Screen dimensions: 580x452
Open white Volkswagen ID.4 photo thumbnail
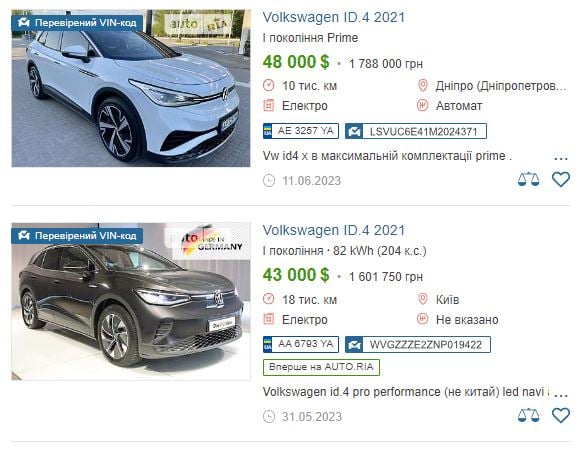131,88
